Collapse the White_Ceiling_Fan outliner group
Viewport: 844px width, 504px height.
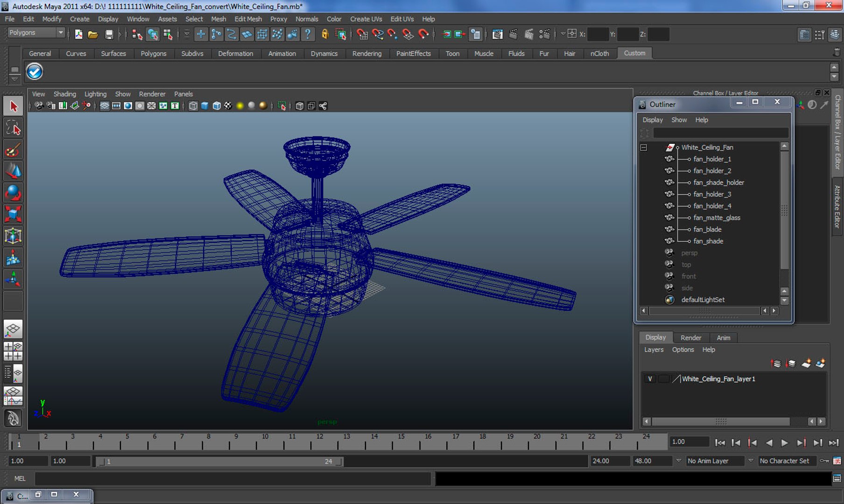pos(644,147)
